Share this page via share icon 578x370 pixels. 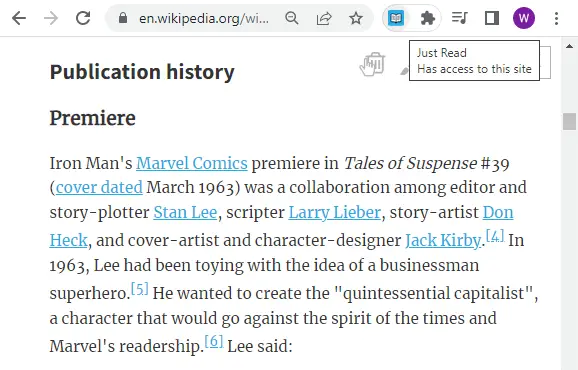(x=324, y=18)
